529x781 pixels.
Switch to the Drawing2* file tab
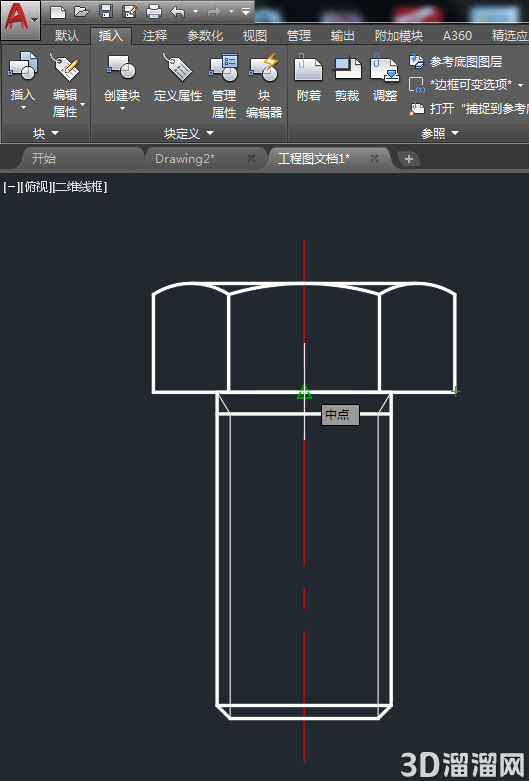pyautogui.click(x=185, y=158)
